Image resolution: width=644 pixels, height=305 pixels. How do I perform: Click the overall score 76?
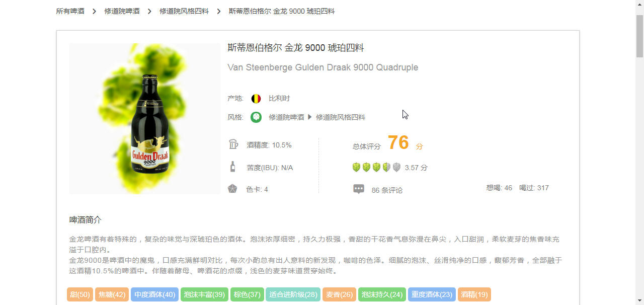[398, 142]
